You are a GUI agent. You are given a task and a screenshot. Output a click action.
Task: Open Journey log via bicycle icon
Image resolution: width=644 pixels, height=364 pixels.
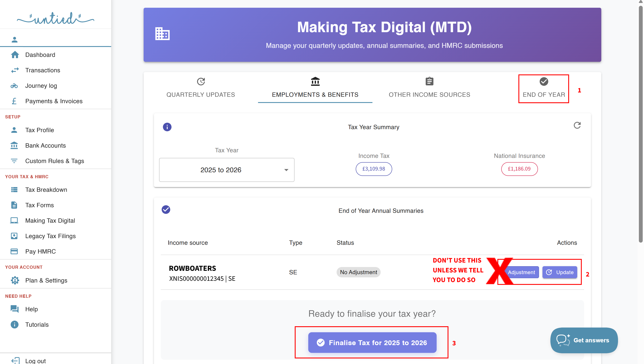click(x=14, y=86)
